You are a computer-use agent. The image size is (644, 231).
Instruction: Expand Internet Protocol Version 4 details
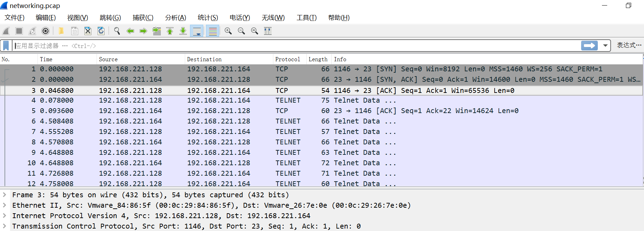click(x=5, y=216)
